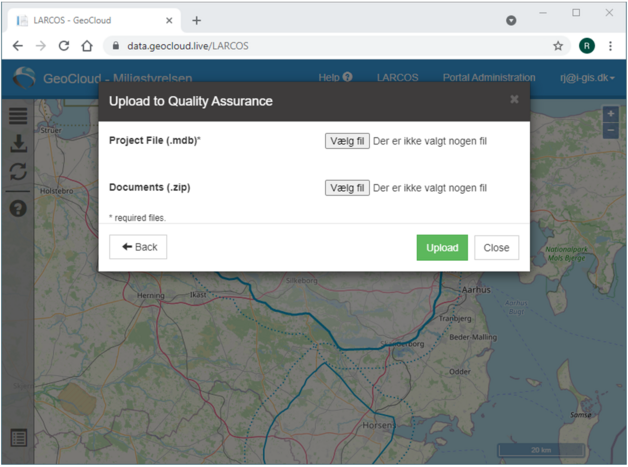The image size is (628, 467).
Task: Click the download icon in sidebar
Action: point(18,143)
